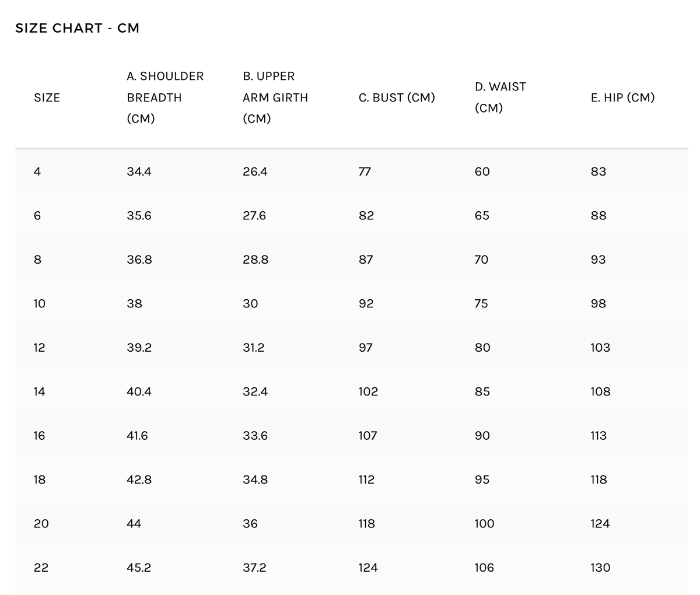Select waist value 90 for size 16

coord(482,436)
